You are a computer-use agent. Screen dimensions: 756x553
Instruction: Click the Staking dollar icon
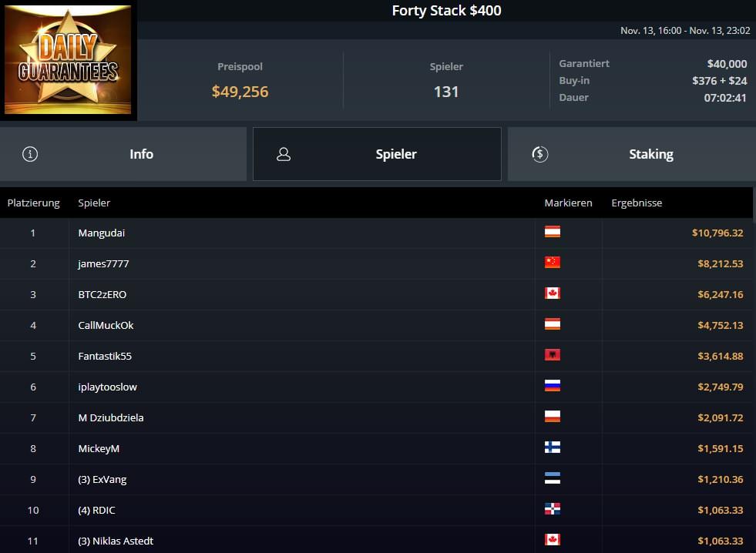[x=540, y=154]
